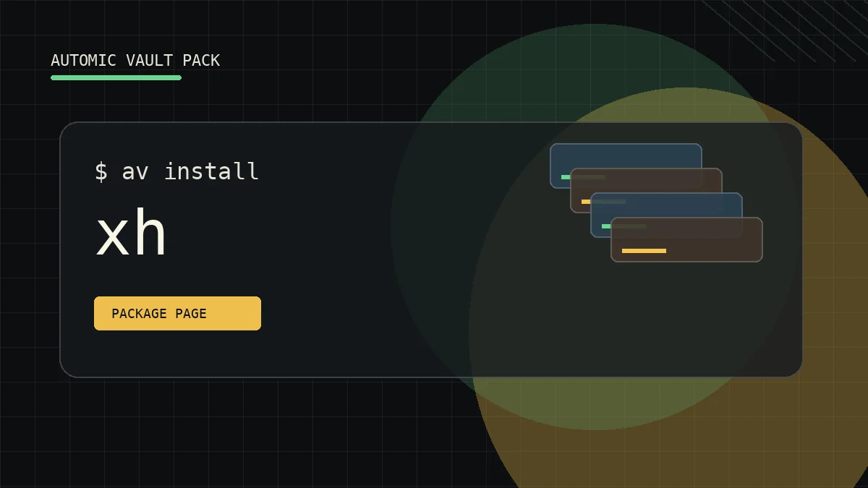Click the "$ av install" command text
The height and width of the screenshot is (488, 868).
click(x=176, y=171)
